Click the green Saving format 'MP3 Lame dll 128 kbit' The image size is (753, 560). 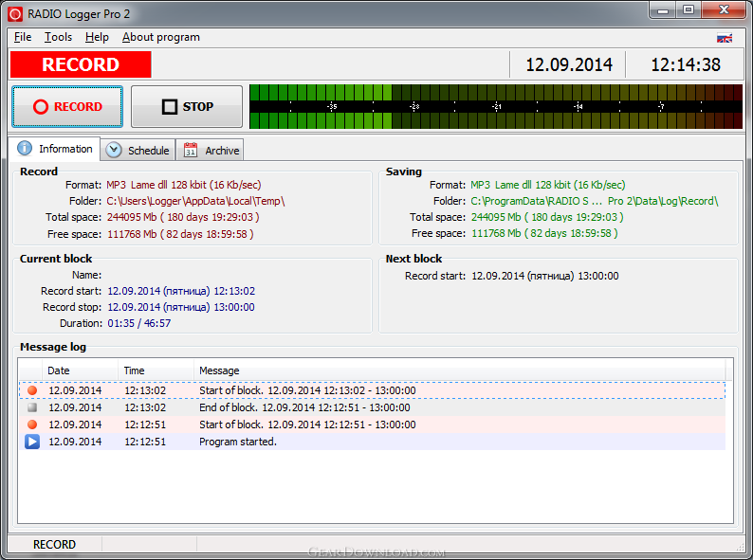(547, 185)
